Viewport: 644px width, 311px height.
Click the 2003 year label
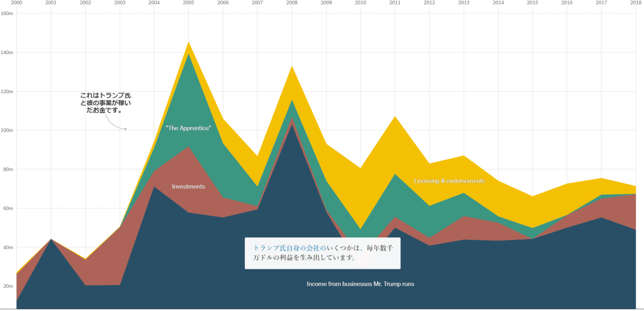coord(120,3)
